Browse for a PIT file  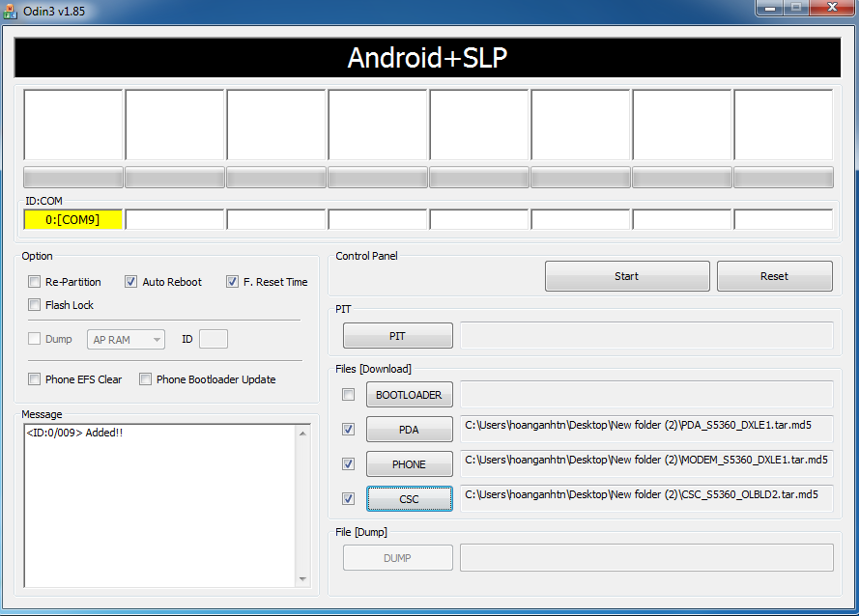coord(397,336)
